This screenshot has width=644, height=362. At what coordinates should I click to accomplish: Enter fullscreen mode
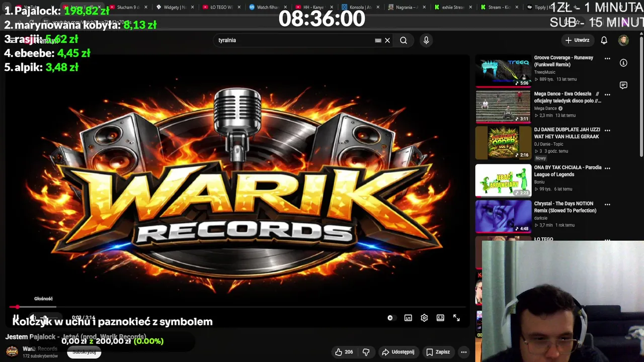456,318
